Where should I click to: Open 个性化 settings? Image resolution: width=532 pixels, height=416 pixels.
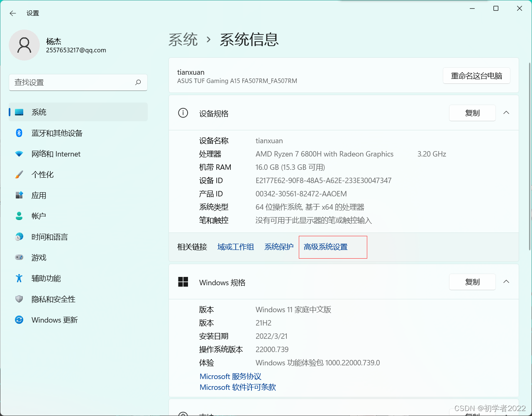(78, 174)
